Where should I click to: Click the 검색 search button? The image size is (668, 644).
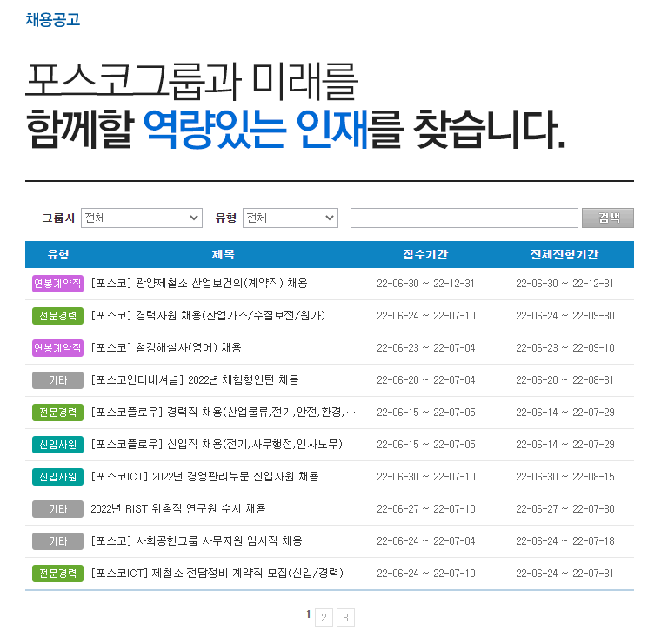point(607,218)
